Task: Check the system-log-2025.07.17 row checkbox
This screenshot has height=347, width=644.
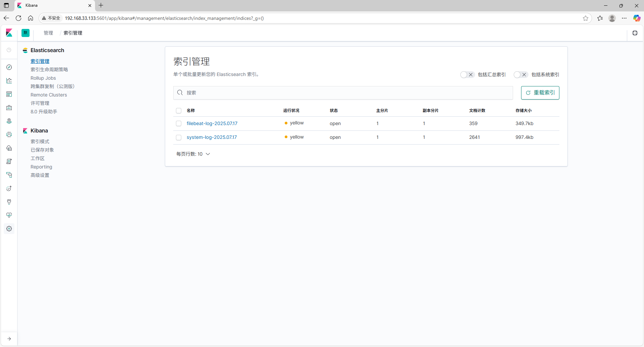Action: pyautogui.click(x=179, y=138)
